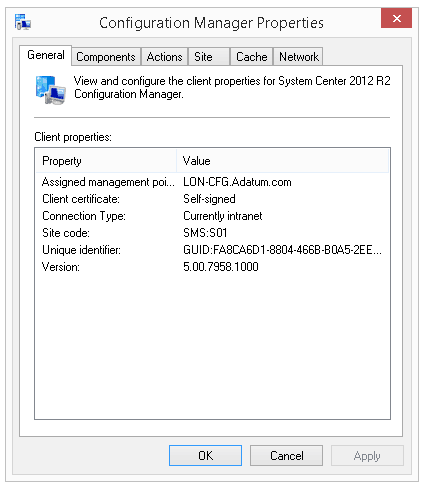Screen dimensions: 425x489
Task: Open the Actions tab
Action: point(164,57)
